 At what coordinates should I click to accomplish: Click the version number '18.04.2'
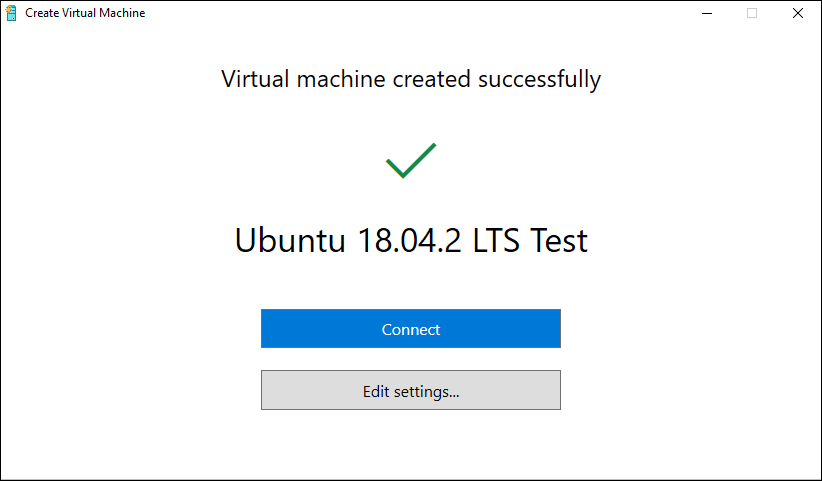tap(409, 240)
